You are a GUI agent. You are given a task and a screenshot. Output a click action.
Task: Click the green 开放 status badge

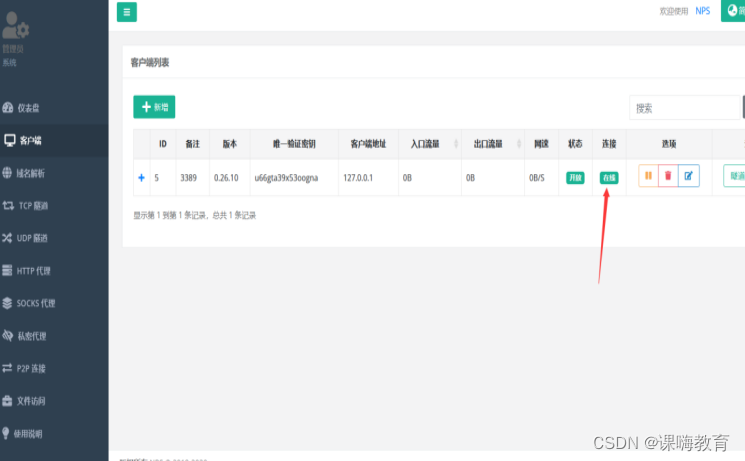[x=575, y=178]
